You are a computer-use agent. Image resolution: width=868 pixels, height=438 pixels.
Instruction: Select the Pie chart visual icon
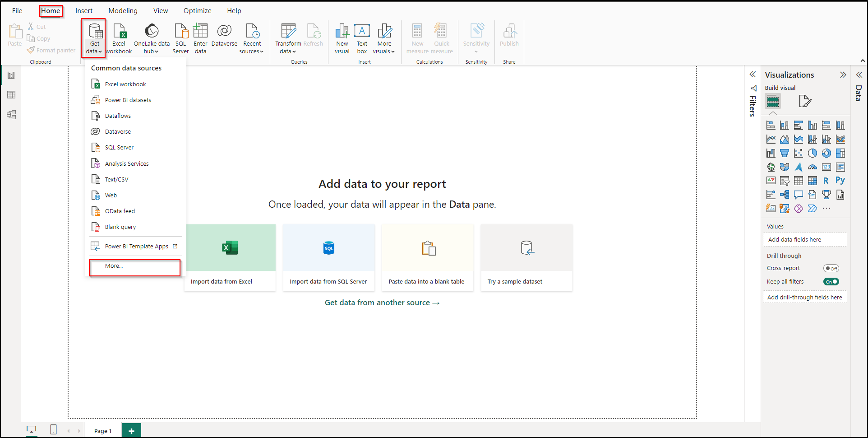pos(813,153)
